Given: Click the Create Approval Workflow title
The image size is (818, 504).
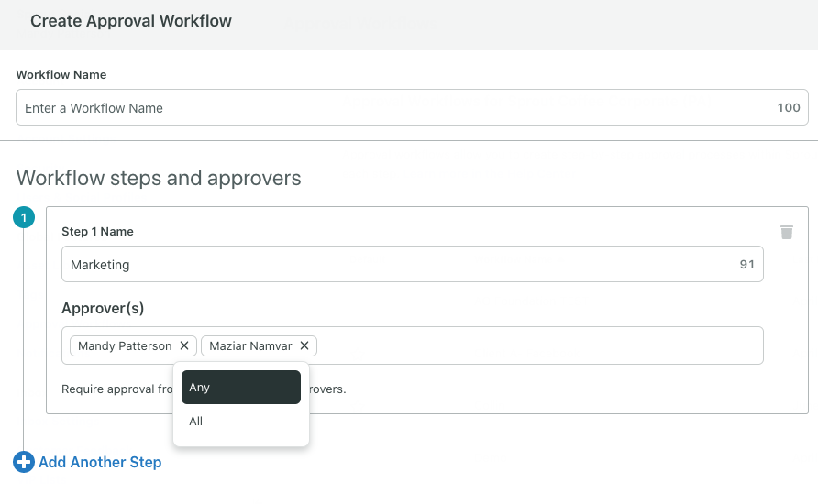Looking at the screenshot, I should pos(131,21).
